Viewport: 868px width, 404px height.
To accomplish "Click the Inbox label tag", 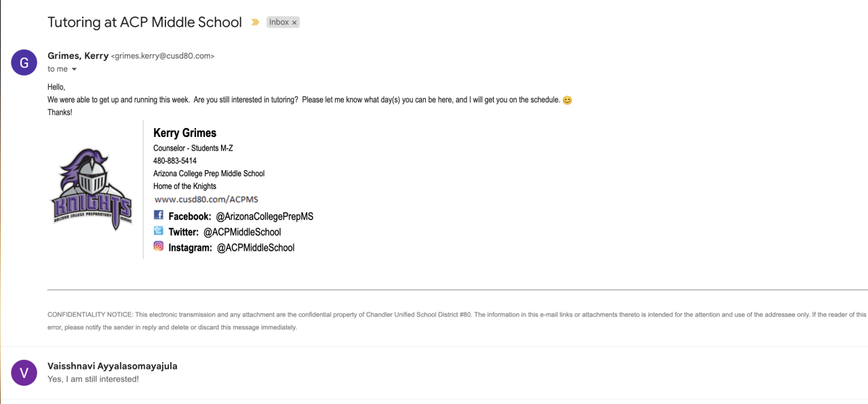I will click(x=279, y=22).
